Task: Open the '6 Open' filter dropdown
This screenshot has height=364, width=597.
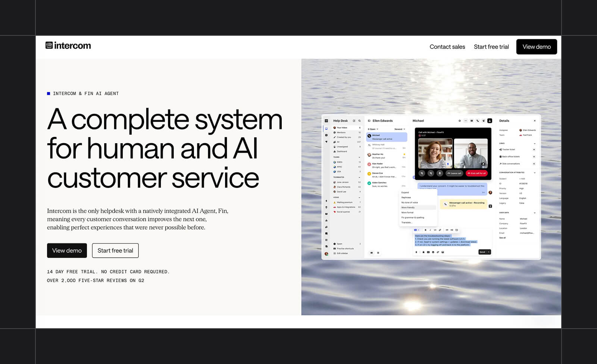Action: point(373,129)
